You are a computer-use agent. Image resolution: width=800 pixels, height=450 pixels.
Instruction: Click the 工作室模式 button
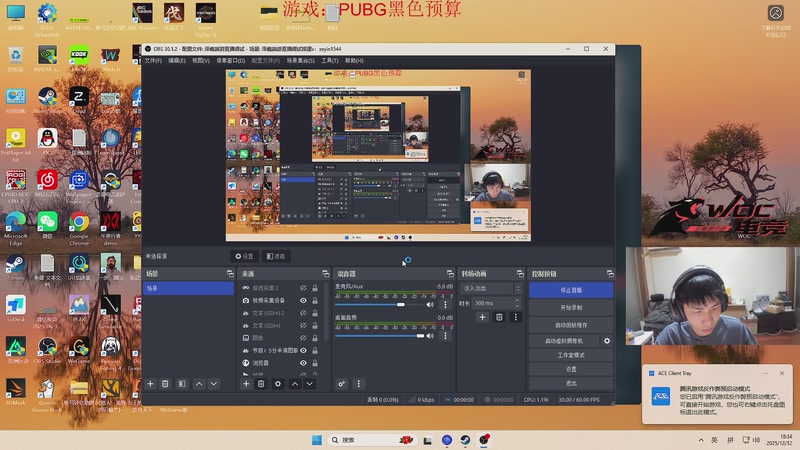(571, 355)
